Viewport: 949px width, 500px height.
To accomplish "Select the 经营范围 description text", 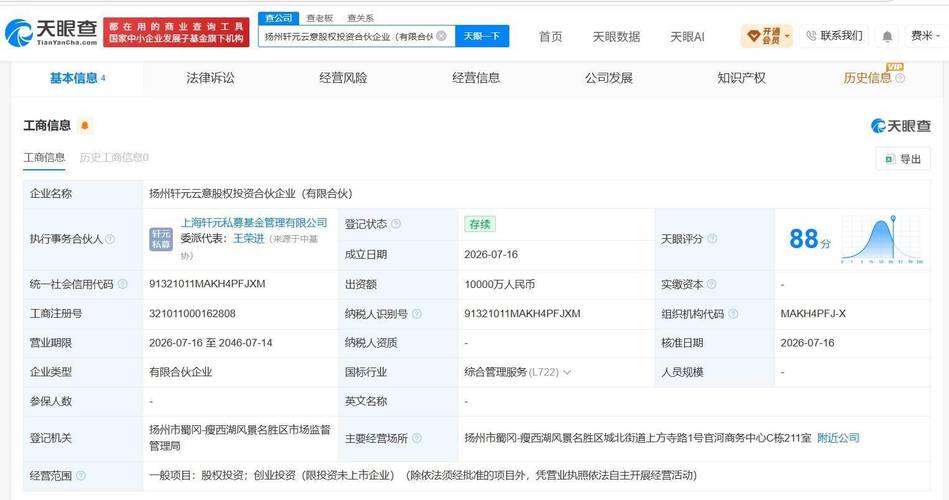I will [422, 475].
